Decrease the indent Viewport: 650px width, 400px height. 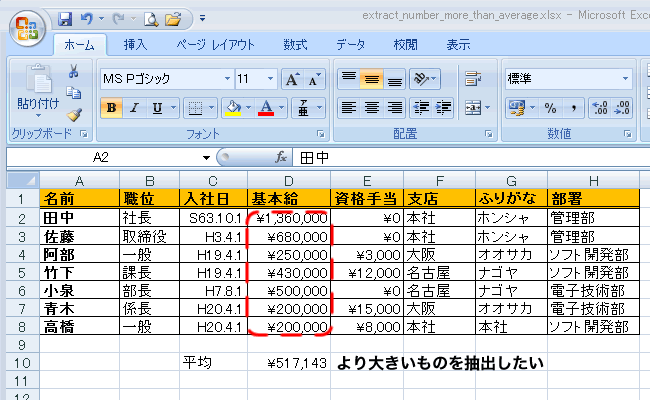point(421,108)
